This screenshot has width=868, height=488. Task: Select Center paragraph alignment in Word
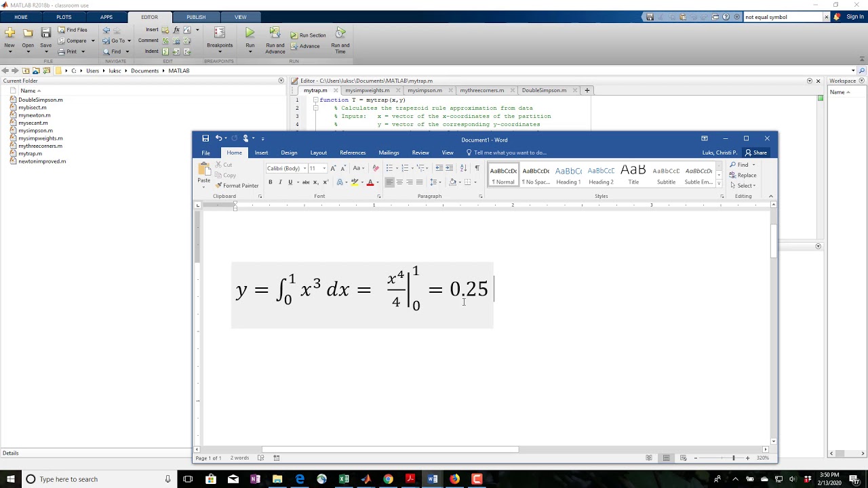point(399,182)
